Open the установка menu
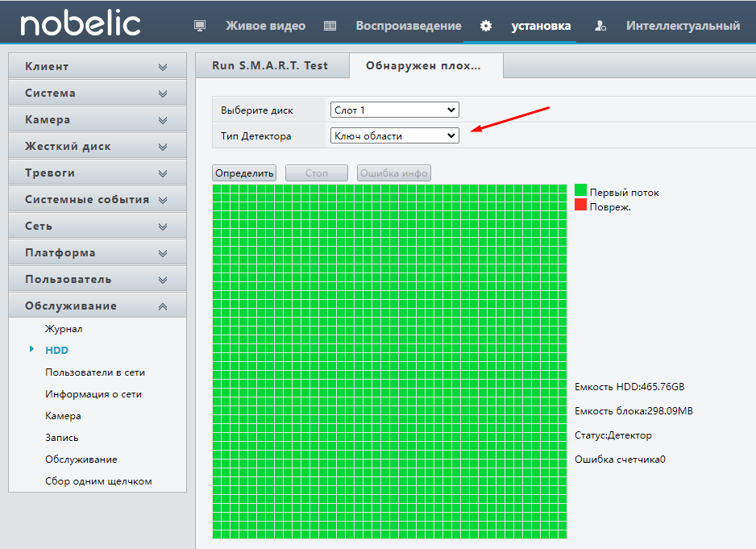Image resolution: width=756 pixels, height=549 pixels. 541,26
